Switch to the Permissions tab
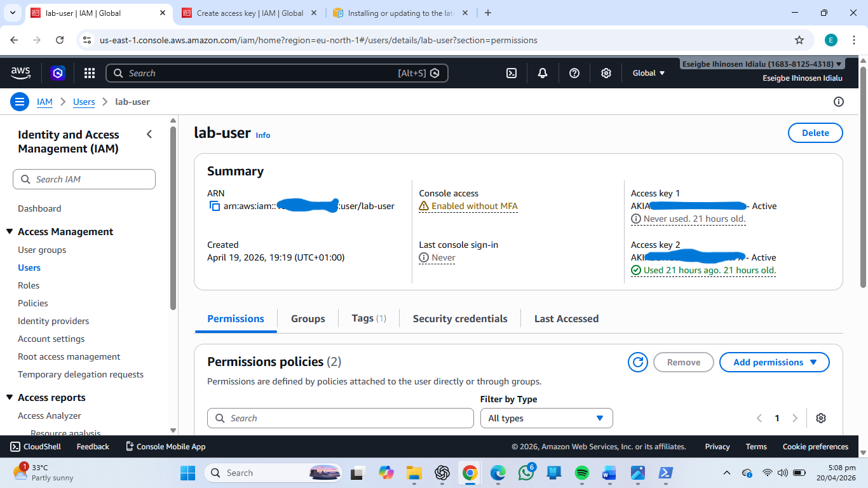The height and width of the screenshot is (488, 868). (236, 319)
